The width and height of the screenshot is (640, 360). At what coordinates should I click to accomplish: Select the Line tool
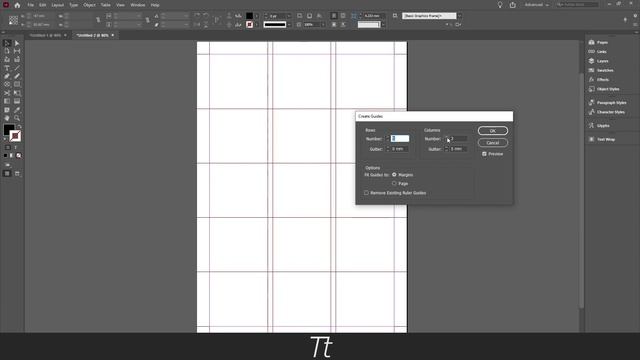17,68
